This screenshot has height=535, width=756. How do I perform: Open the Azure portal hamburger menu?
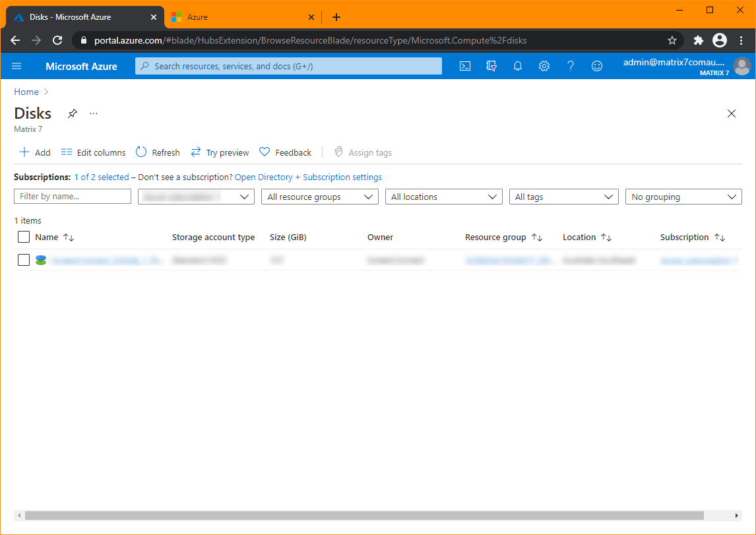(x=16, y=66)
